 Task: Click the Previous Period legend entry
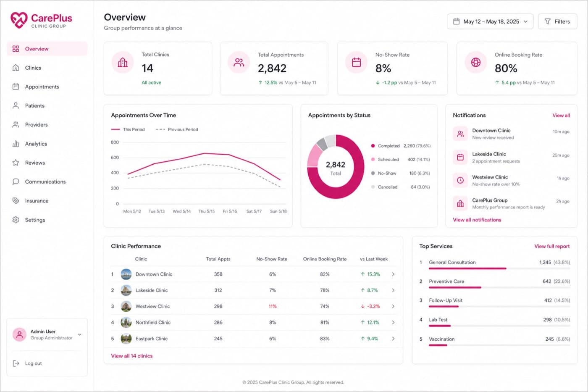pos(177,129)
